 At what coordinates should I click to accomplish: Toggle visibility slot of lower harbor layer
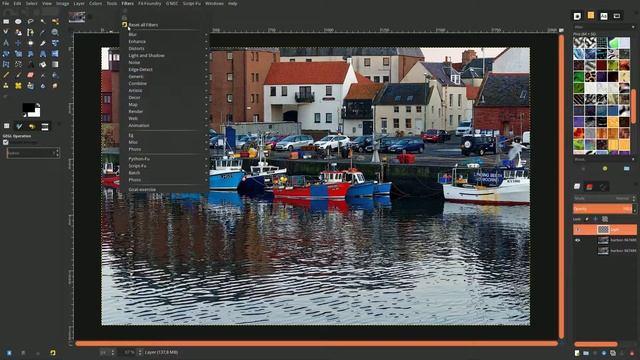point(578,251)
